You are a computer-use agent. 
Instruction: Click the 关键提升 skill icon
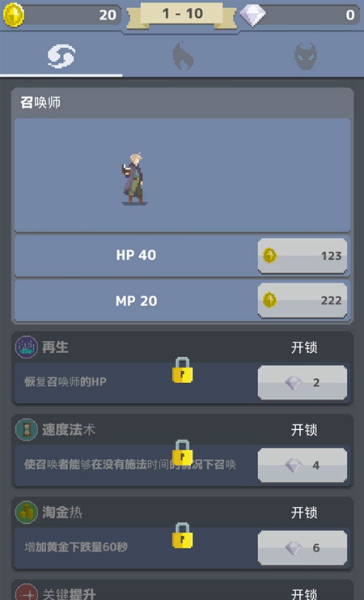[27, 593]
